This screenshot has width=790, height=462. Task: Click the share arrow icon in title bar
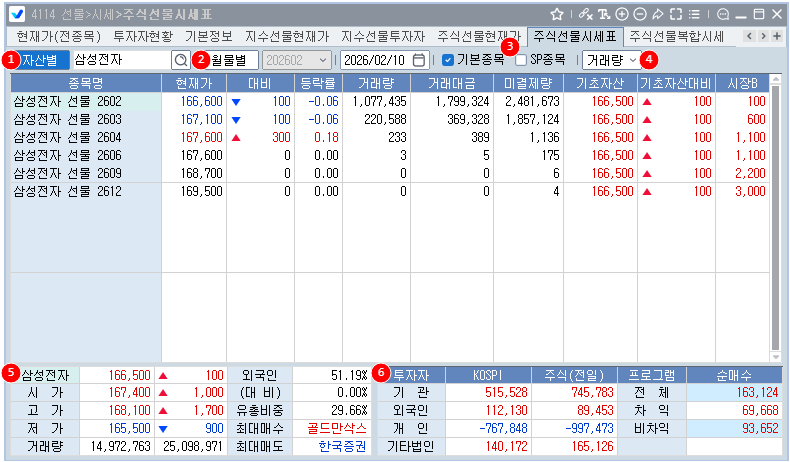(x=658, y=14)
